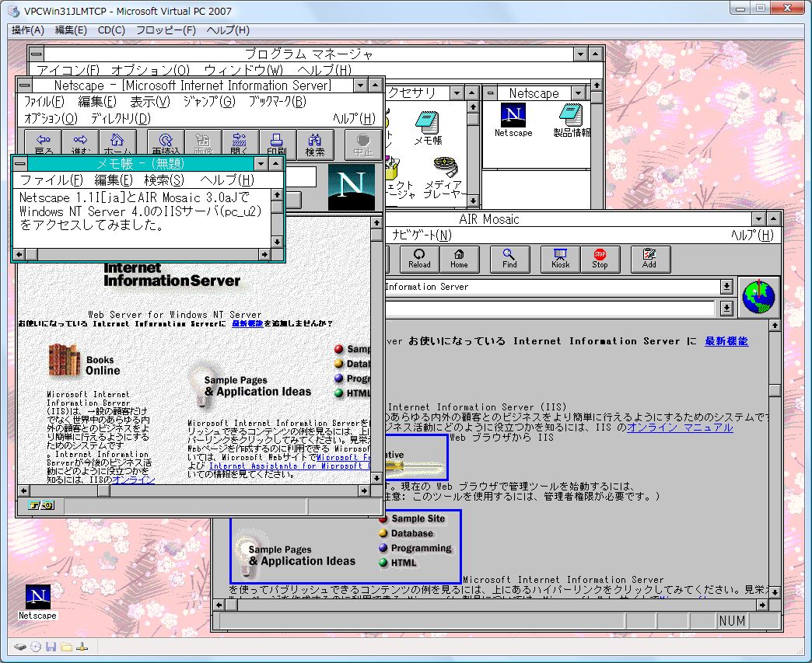The image size is (812, 663).
Task: Open the Programming link in AIR Mosaic
Action: pyautogui.click(x=415, y=548)
